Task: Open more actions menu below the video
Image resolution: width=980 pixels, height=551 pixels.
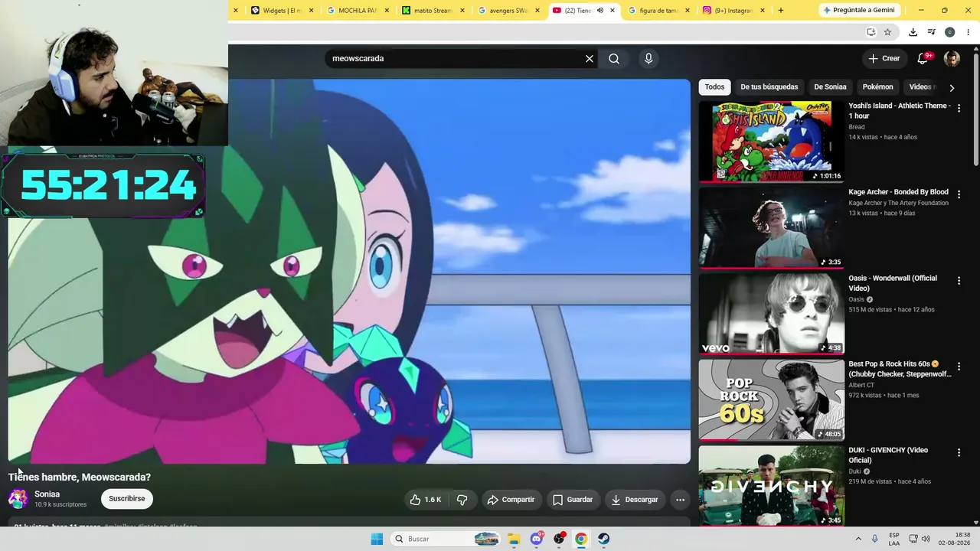Action: click(680, 500)
